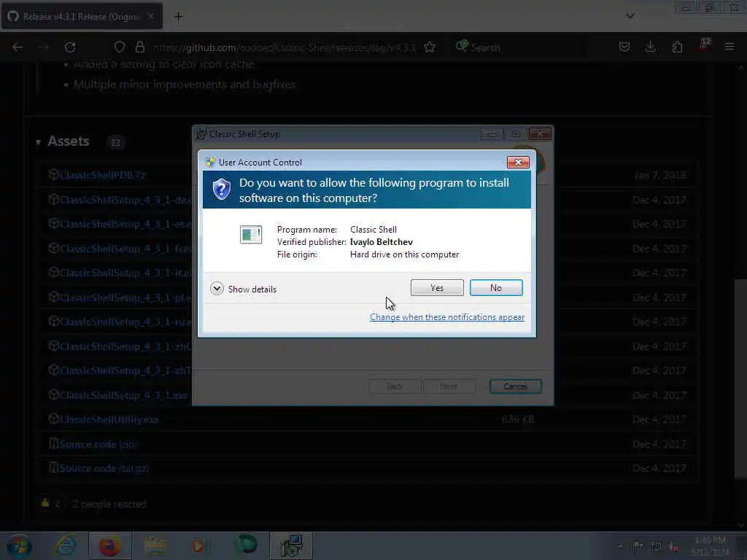This screenshot has height=560, width=747.
Task: Click Action Center flag tray icon
Action: tap(638, 547)
